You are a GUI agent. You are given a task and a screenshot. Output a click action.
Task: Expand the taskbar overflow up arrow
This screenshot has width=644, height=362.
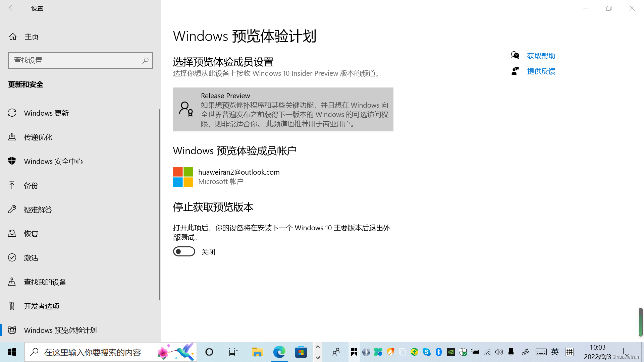[x=318, y=347]
